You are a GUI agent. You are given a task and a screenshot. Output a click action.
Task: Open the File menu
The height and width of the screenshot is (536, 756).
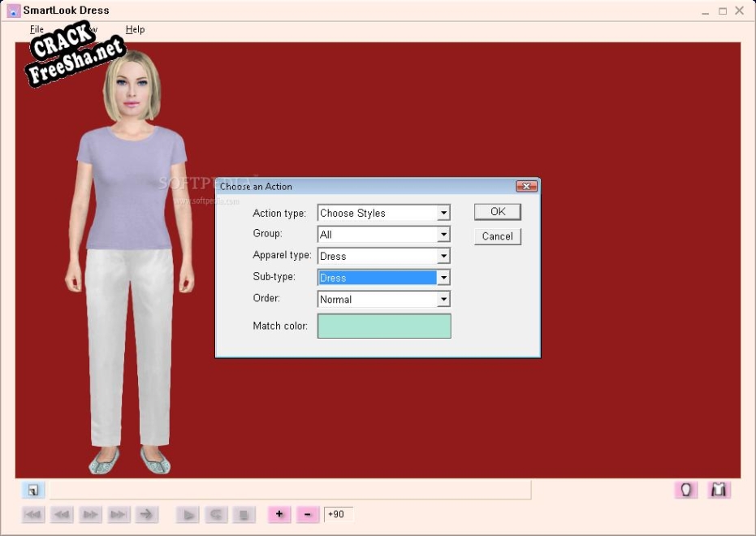click(37, 29)
